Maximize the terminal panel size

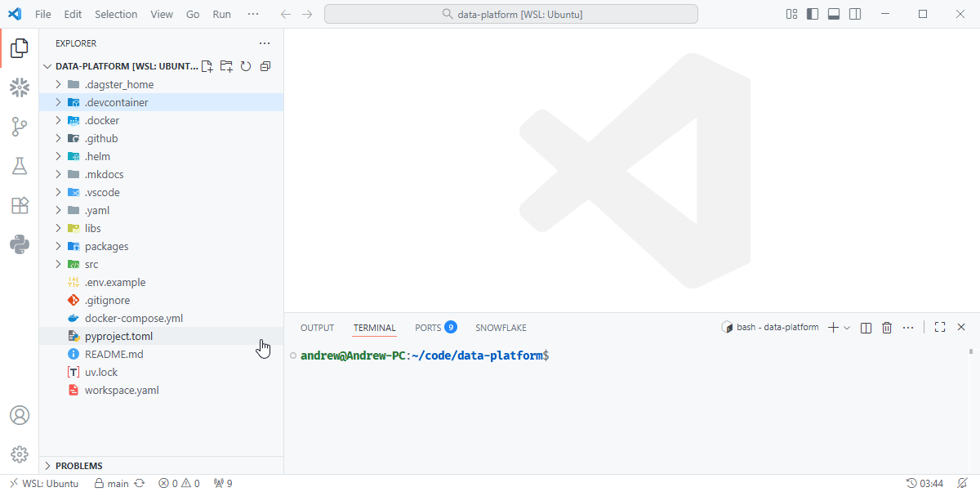point(939,327)
